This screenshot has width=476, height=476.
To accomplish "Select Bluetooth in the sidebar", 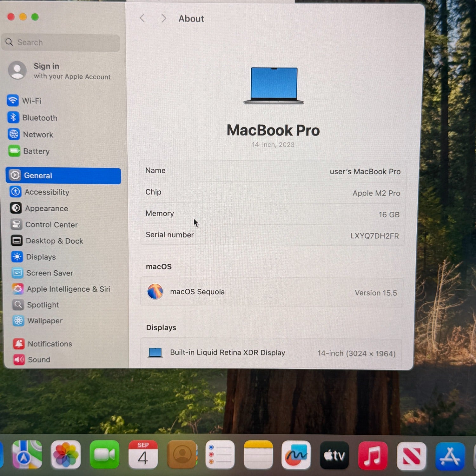I will point(39,118).
